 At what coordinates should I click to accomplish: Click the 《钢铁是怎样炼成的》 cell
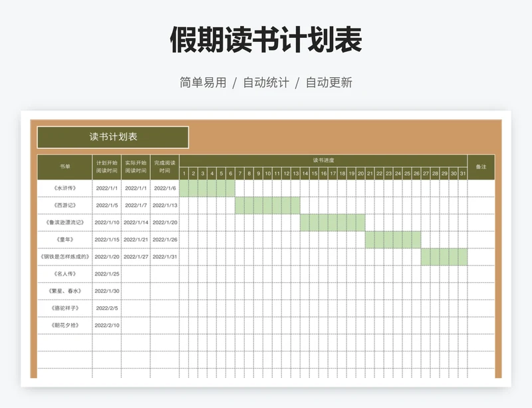tap(65, 257)
